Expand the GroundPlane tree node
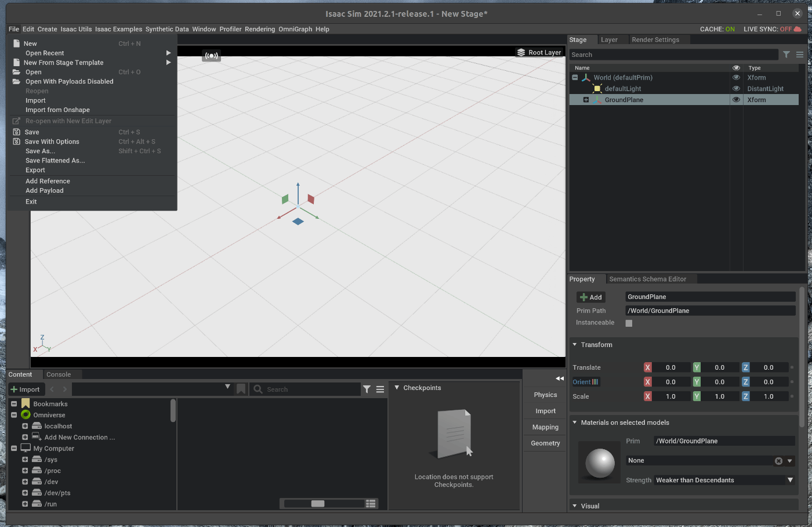Viewport: 812px width, 527px height. pyautogui.click(x=586, y=100)
